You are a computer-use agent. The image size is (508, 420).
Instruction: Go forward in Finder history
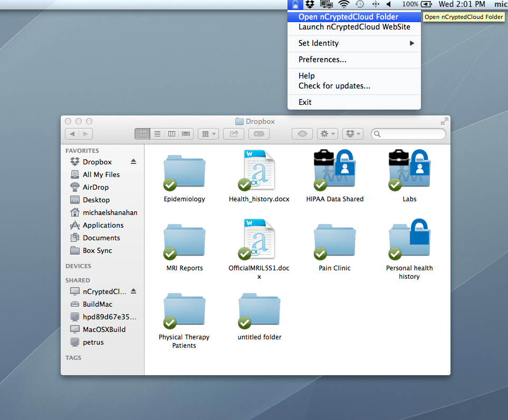click(86, 134)
